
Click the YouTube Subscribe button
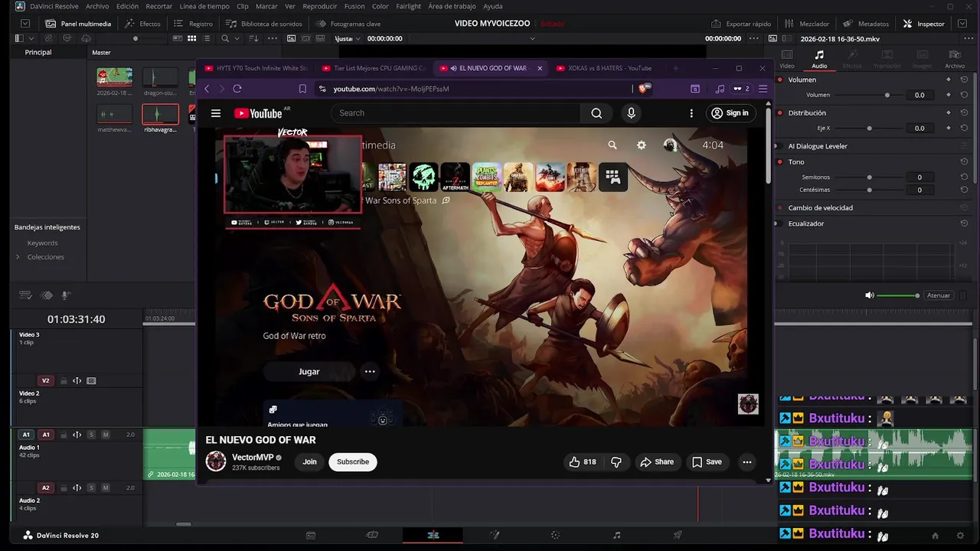click(353, 461)
